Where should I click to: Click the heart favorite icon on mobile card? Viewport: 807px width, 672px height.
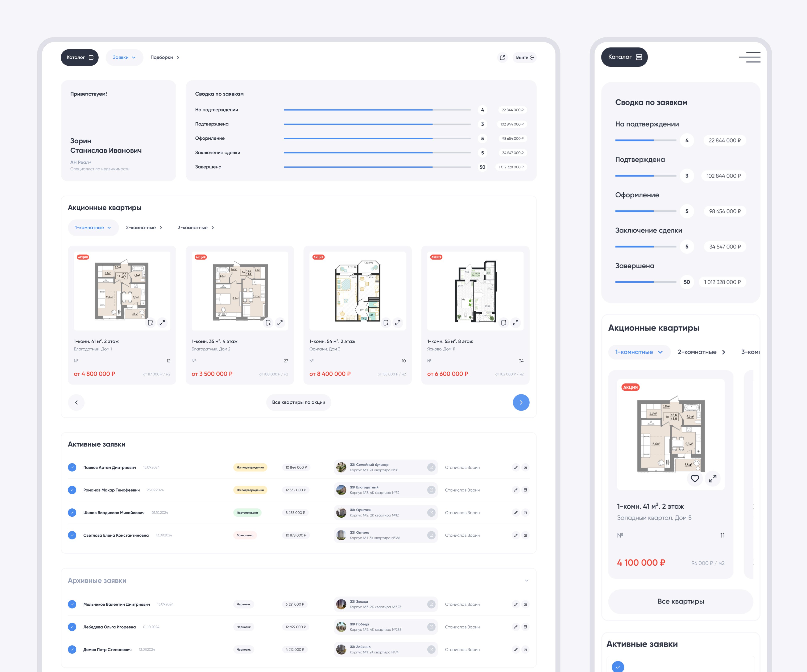(694, 478)
